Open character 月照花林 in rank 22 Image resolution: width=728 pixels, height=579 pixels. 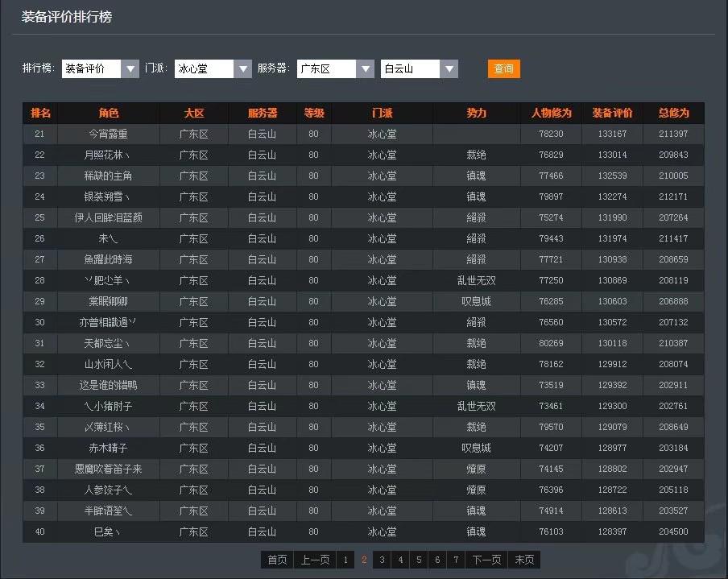point(108,155)
